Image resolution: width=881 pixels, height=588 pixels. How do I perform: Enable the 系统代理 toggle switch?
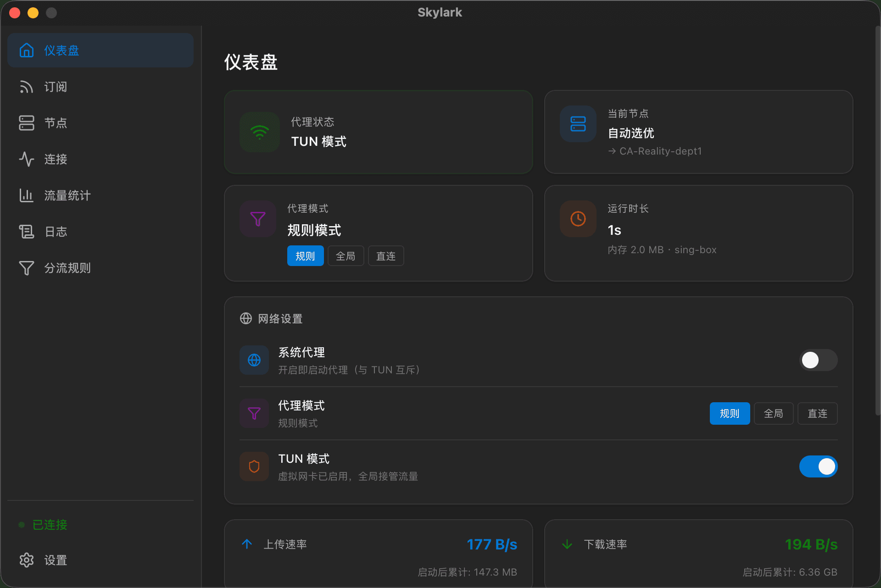[819, 360]
